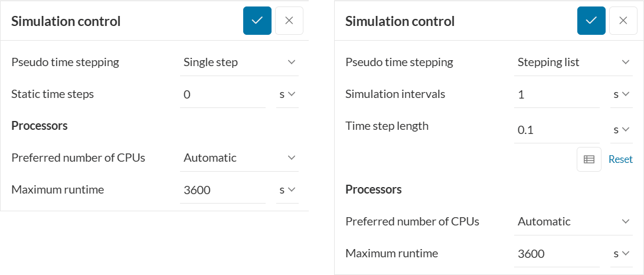Close the left Simulation control panel
Screen dimensions: 644x275
click(289, 21)
